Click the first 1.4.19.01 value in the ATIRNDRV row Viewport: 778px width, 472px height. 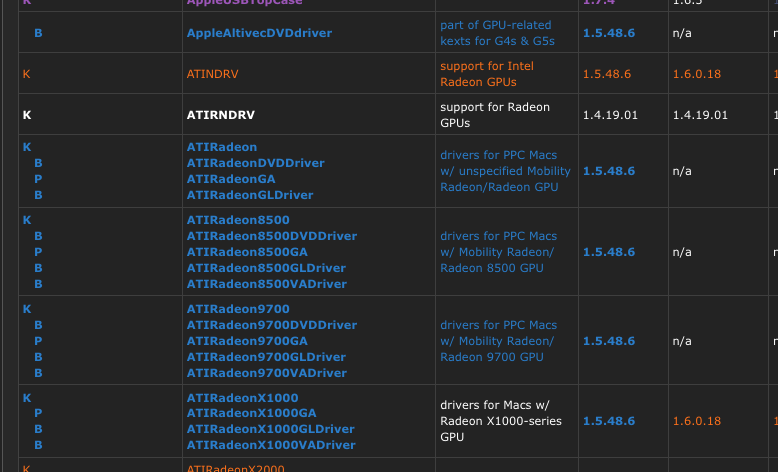pyautogui.click(x=610, y=115)
